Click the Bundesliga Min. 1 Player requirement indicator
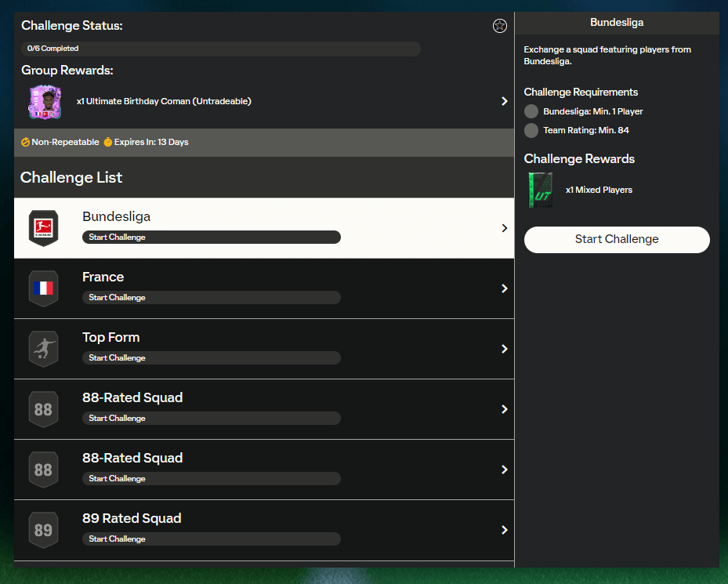728x584 pixels. click(531, 111)
